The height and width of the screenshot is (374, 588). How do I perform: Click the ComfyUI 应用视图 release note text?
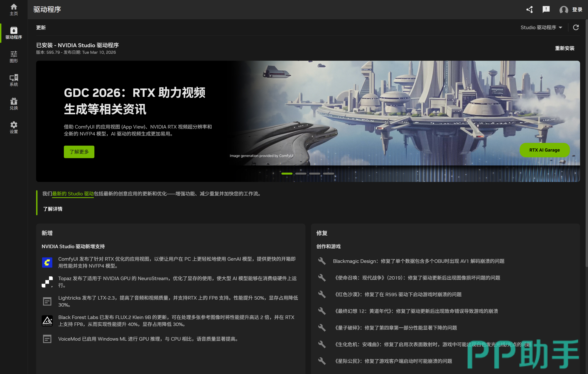pos(177,262)
